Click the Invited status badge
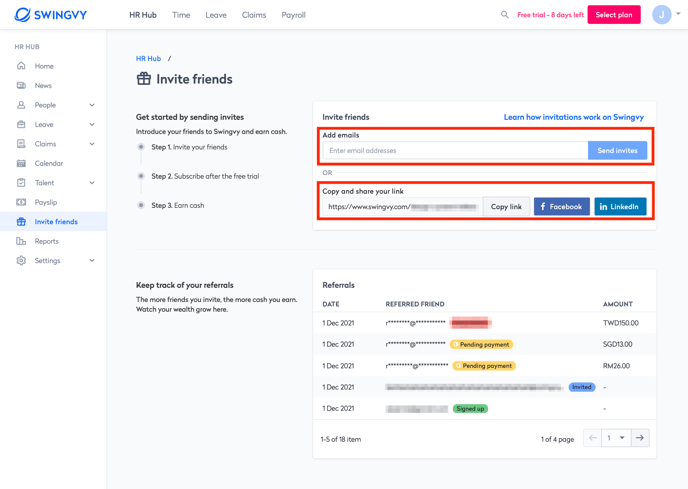688x489 pixels. tap(582, 387)
